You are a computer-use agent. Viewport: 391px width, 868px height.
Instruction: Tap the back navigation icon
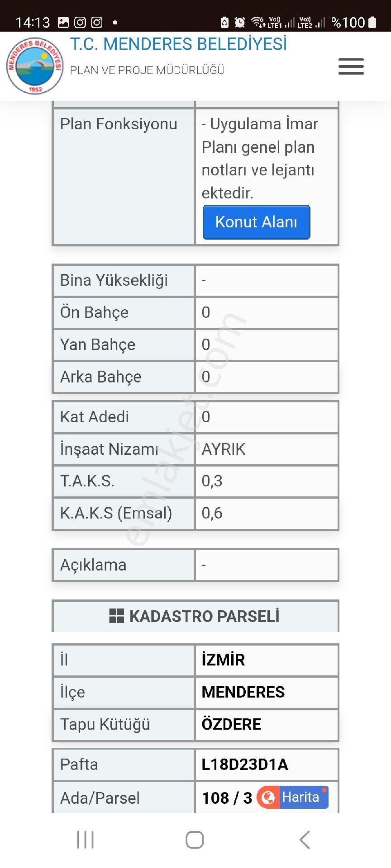pyautogui.click(x=304, y=840)
